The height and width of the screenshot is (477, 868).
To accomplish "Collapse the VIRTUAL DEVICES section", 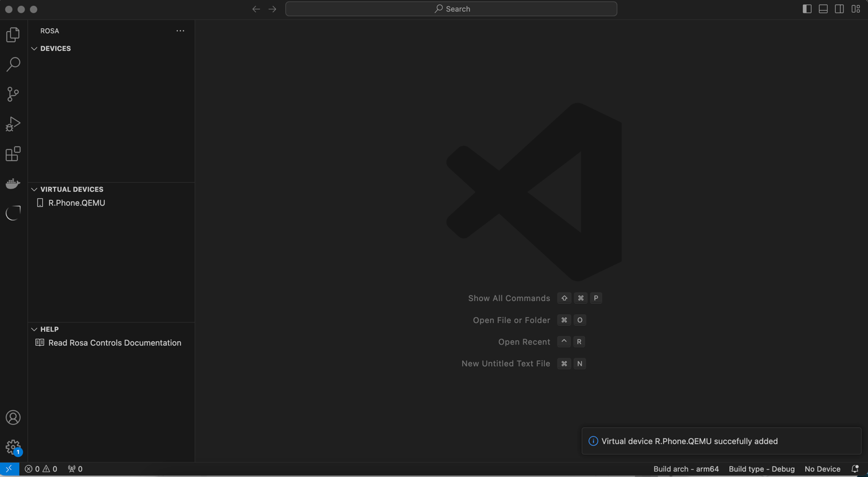I will point(71,189).
